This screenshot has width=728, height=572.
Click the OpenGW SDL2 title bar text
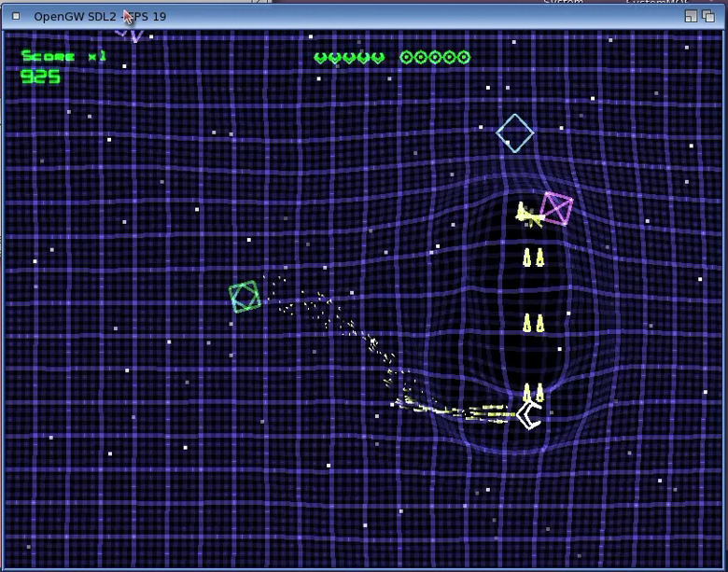pos(77,16)
